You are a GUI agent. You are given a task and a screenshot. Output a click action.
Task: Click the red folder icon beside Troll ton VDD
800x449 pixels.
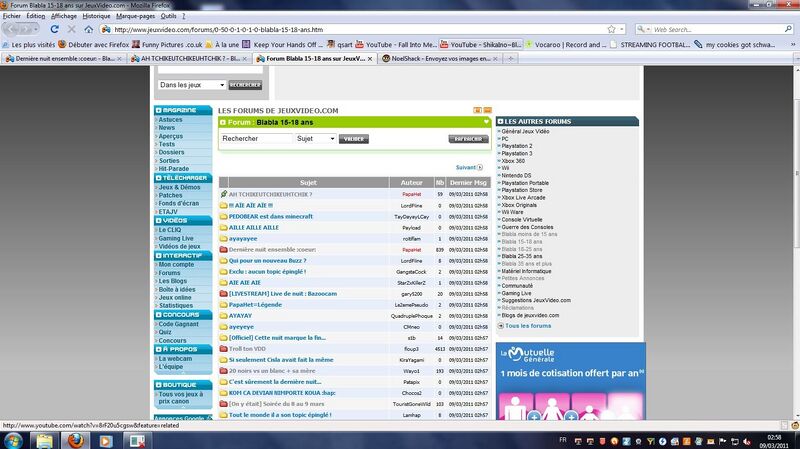click(223, 349)
